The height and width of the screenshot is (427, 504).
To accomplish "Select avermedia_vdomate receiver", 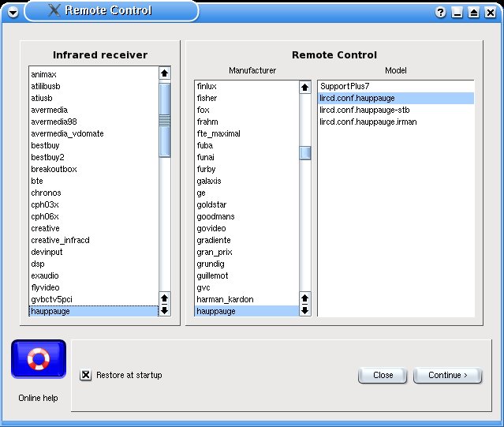I will tap(94, 133).
